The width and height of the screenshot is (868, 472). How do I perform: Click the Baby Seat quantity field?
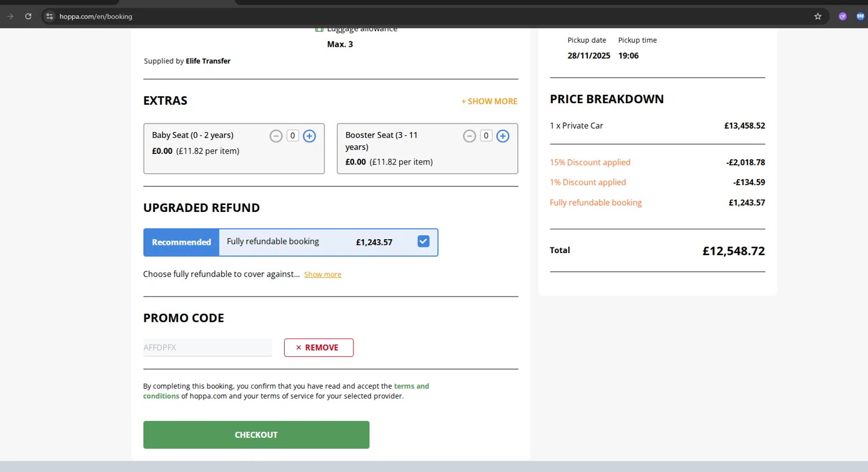(x=293, y=136)
